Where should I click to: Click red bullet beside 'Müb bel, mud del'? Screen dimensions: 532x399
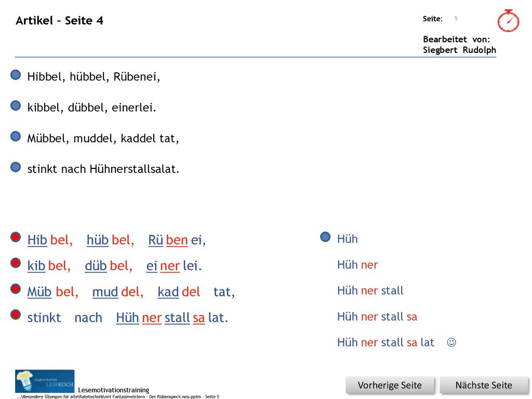tap(16, 289)
